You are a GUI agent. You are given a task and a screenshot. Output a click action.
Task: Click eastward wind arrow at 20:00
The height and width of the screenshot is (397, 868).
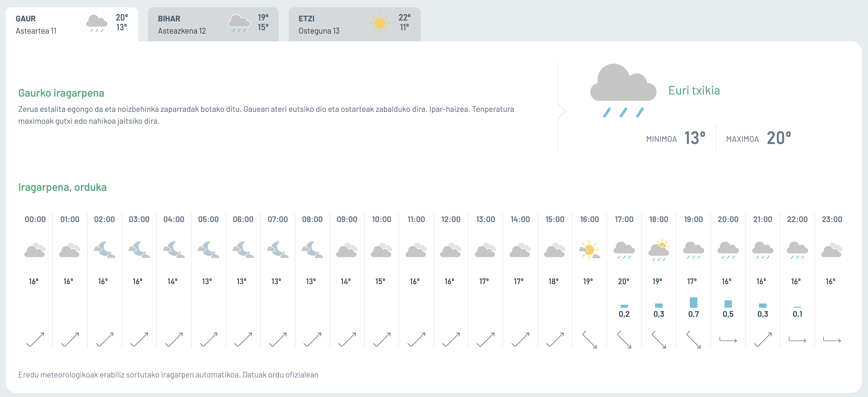728,339
